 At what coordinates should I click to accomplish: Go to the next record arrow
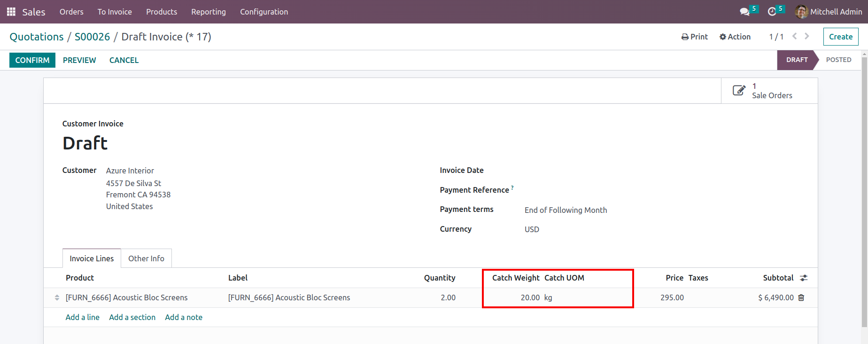(807, 36)
